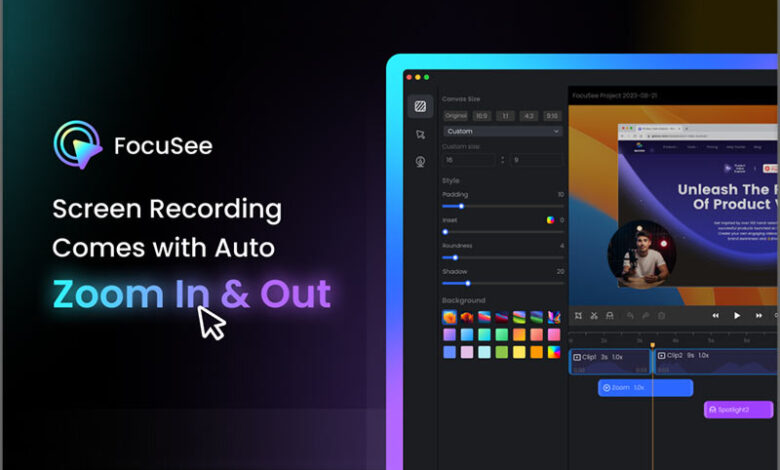Open the webcam settings sidebar icon
Screen dimensions: 780x470
click(420, 162)
